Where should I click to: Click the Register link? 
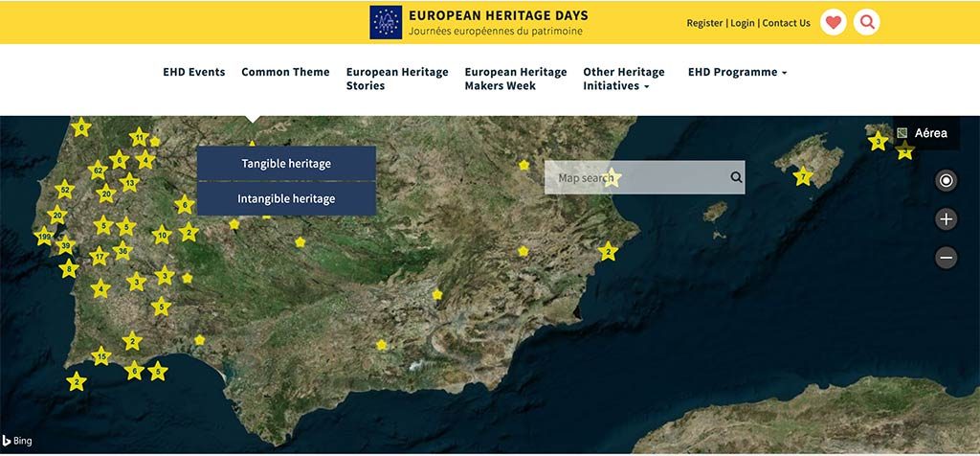[x=704, y=23]
